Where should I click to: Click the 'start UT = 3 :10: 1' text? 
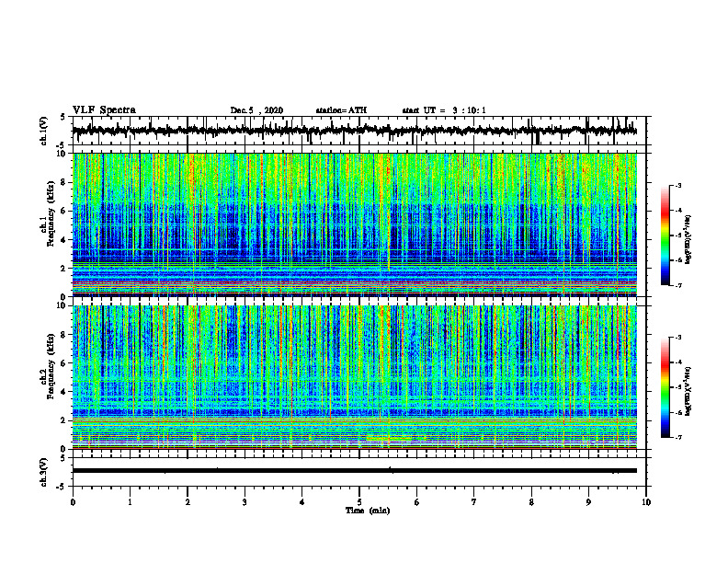click(444, 110)
